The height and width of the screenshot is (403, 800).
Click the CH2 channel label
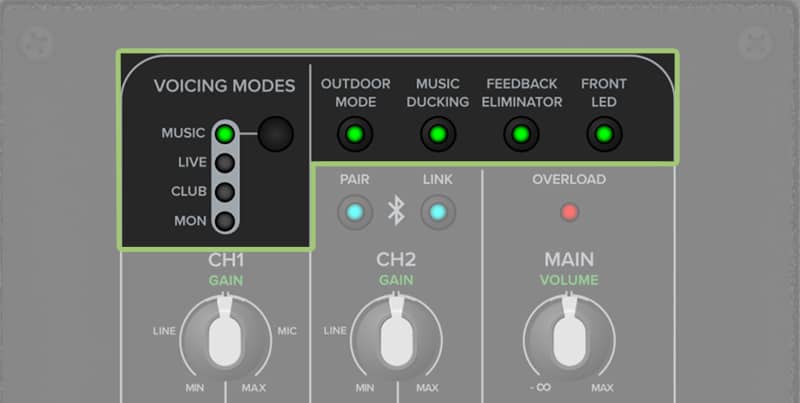[396, 260]
